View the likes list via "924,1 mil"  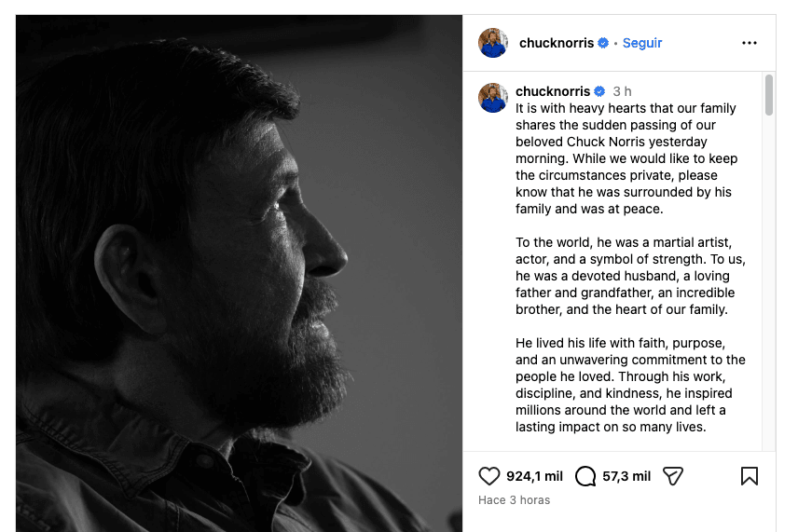pyautogui.click(x=534, y=476)
